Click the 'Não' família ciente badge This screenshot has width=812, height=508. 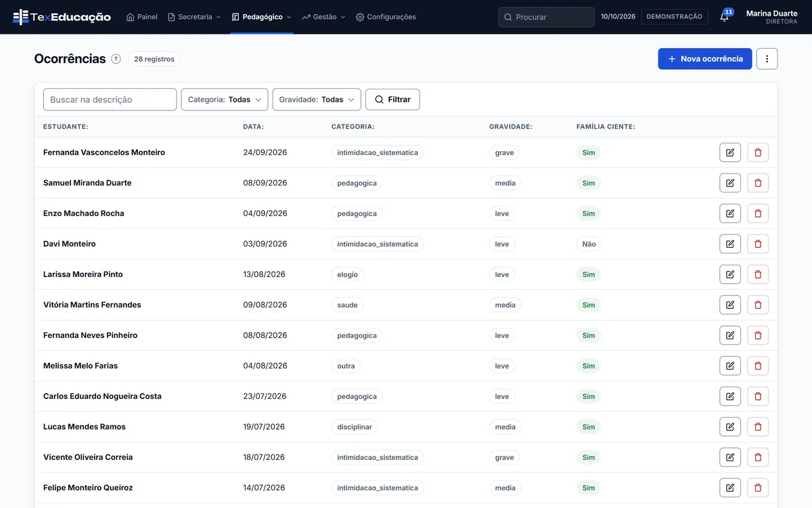[589, 244]
